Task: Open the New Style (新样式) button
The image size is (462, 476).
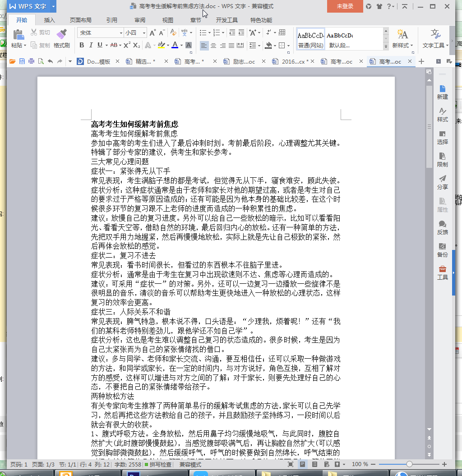Action: (x=402, y=38)
